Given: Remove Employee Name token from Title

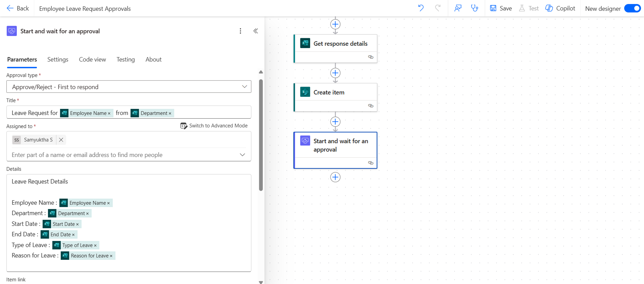Looking at the screenshot, I should point(109,113).
